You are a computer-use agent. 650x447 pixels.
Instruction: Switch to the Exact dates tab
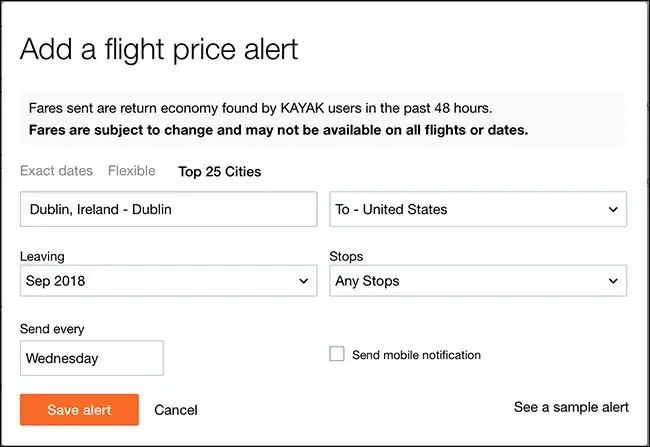[56, 171]
